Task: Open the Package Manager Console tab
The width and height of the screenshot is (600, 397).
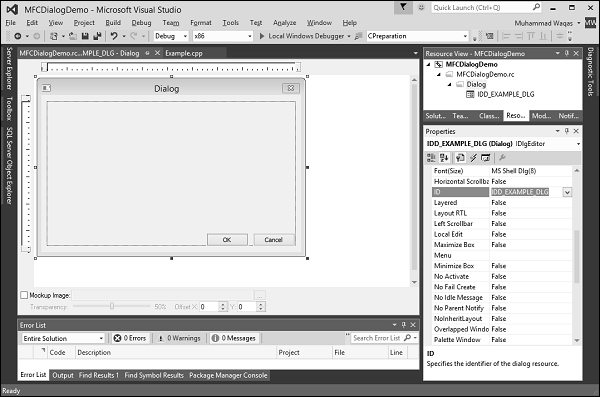Action: 228,375
